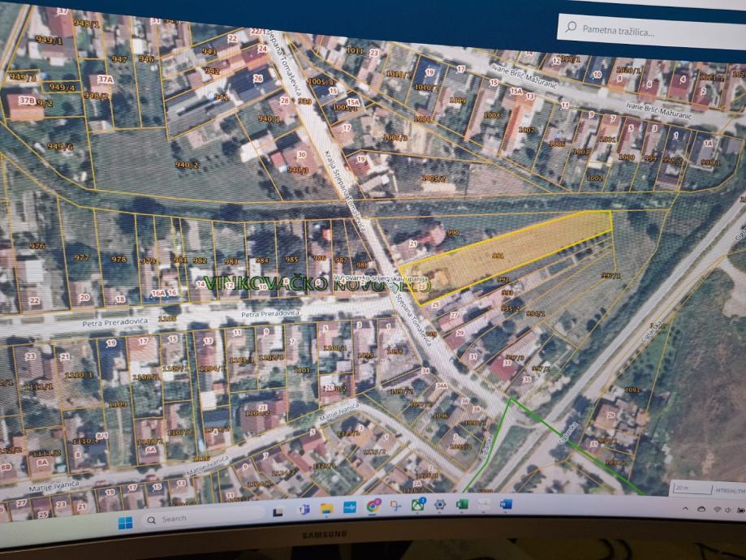Open File Explorer from the taskbar
This screenshot has height=560, width=746.
pyautogui.click(x=326, y=509)
